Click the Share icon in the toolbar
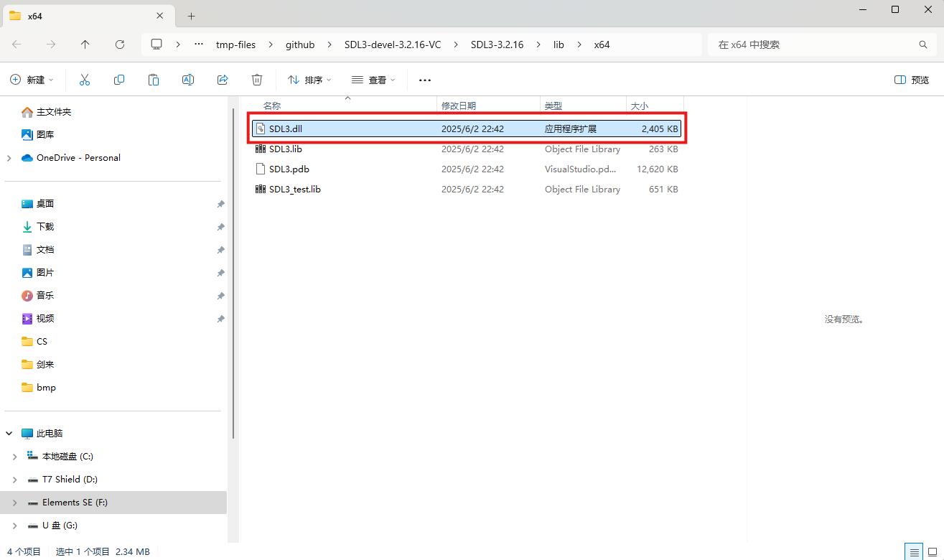 (223, 80)
